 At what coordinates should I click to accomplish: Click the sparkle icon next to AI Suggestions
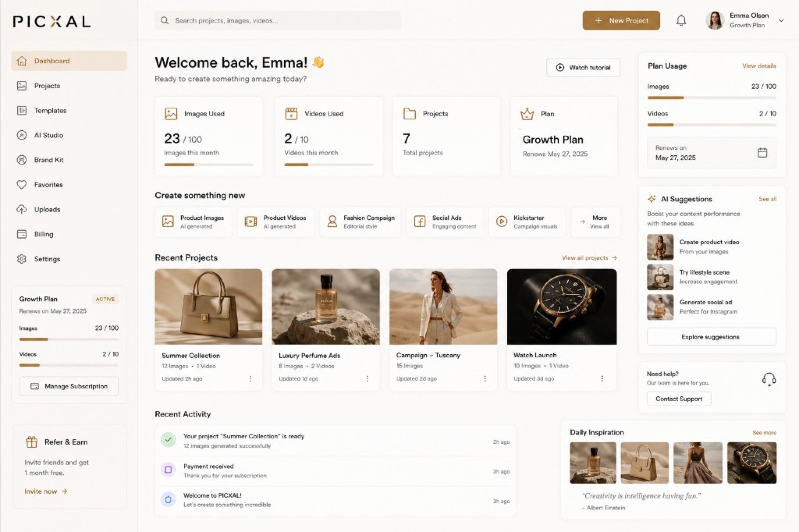click(x=652, y=199)
